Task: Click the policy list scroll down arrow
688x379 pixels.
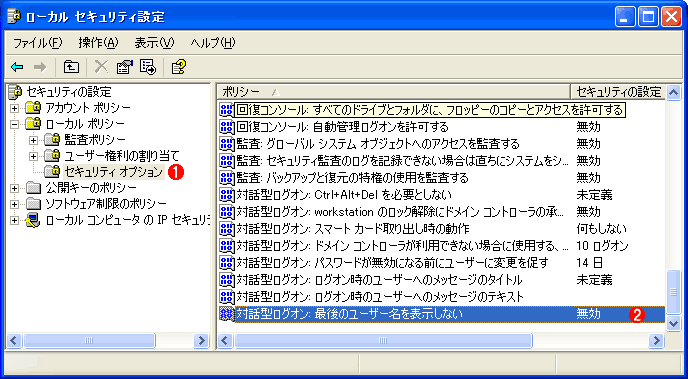Action: coord(673,324)
